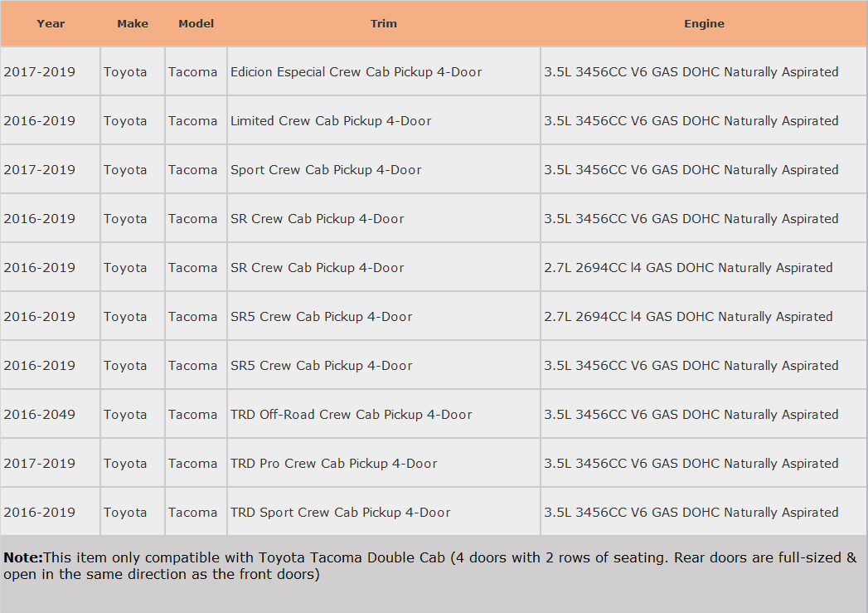
Task: Click year 2017-2019 in Edicion Especial row
Action: (x=51, y=71)
